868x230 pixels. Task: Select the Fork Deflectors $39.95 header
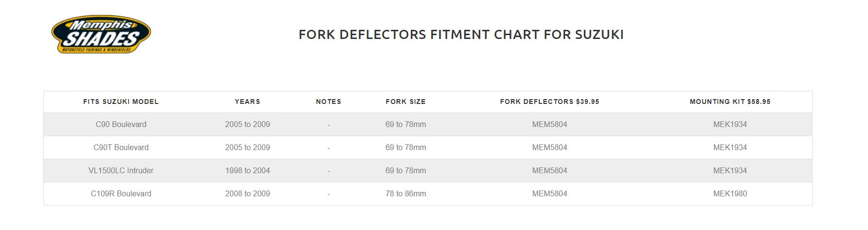[x=549, y=102]
